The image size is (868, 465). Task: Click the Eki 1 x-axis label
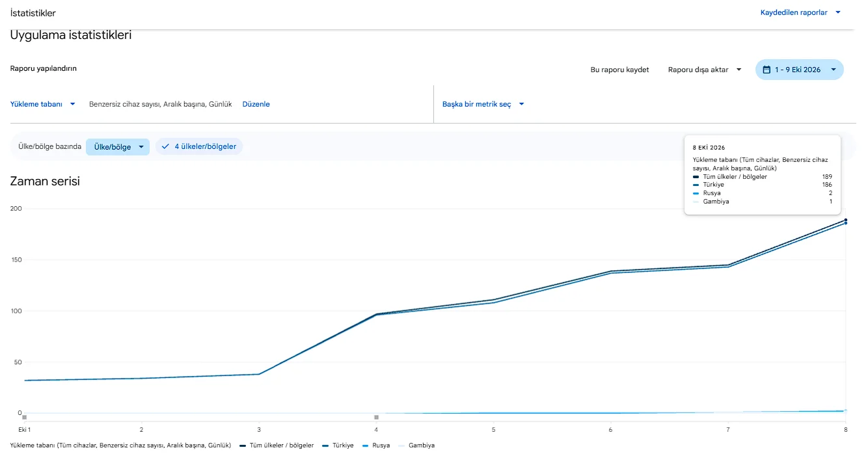25,429
